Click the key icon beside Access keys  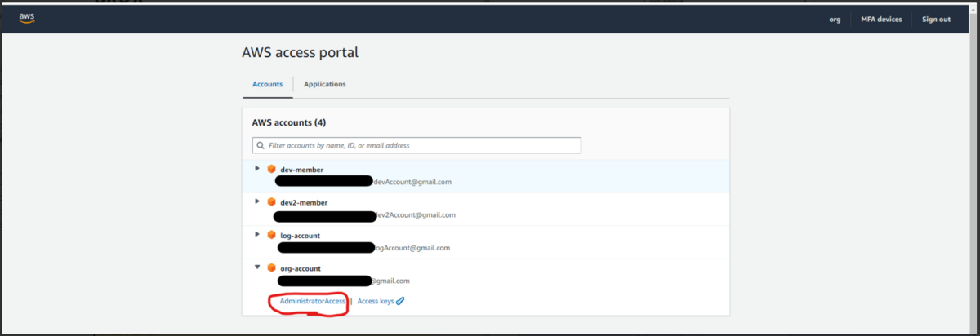400,301
